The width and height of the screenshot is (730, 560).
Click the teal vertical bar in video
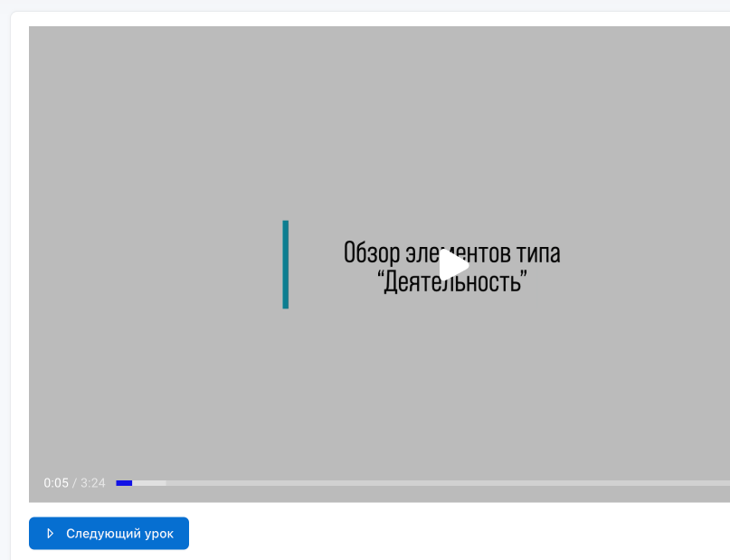click(286, 264)
